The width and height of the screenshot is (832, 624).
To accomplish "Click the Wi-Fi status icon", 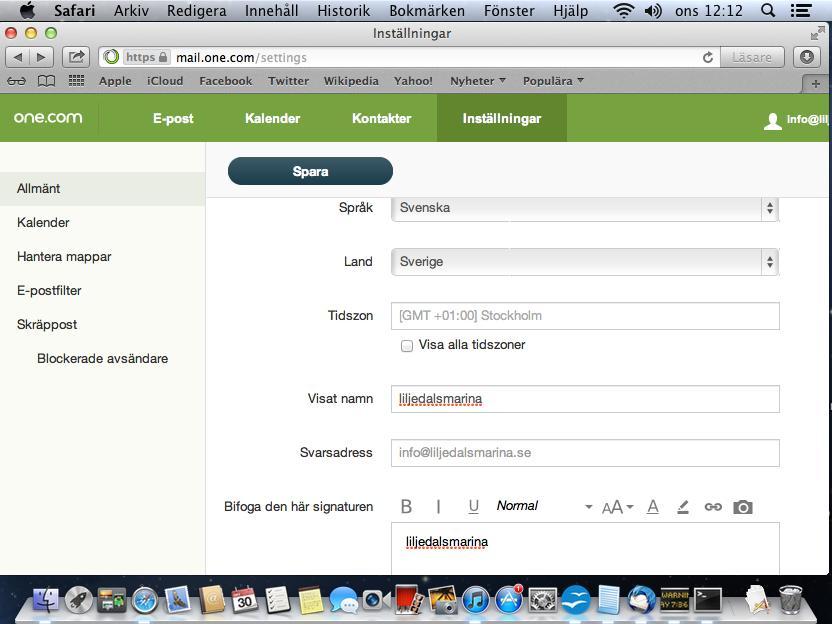I will pyautogui.click(x=623, y=11).
